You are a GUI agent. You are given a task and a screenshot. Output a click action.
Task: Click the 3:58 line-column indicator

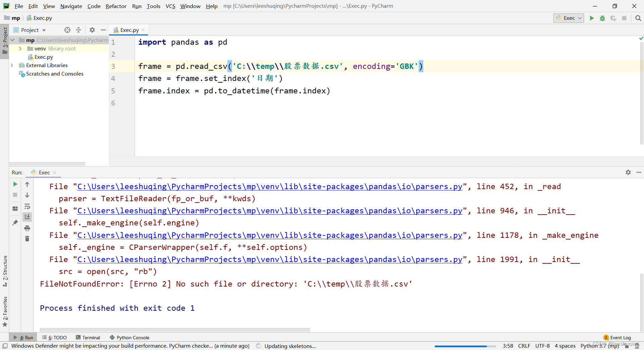[508, 346]
